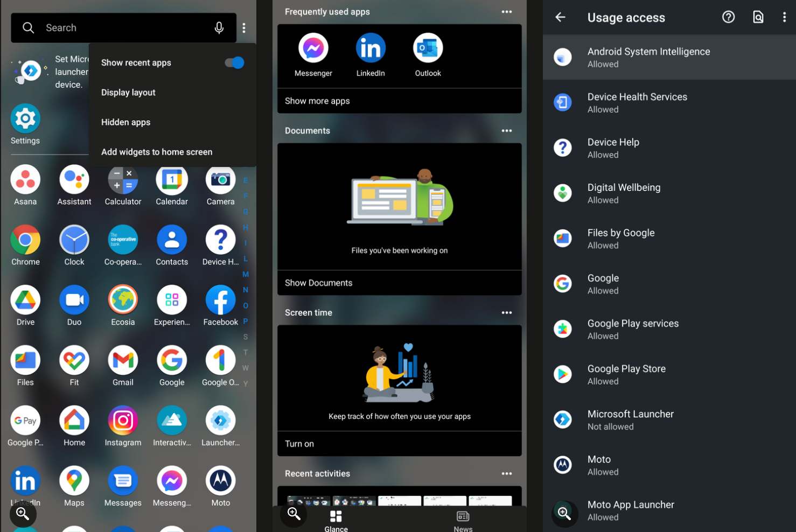Tap the voice search microphone icon
The height and width of the screenshot is (532, 796).
(219, 27)
